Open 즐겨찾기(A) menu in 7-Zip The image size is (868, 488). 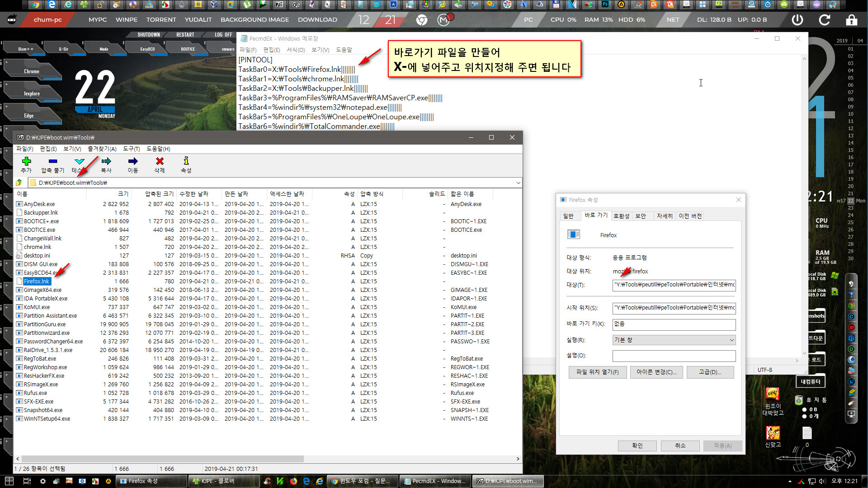click(x=102, y=149)
